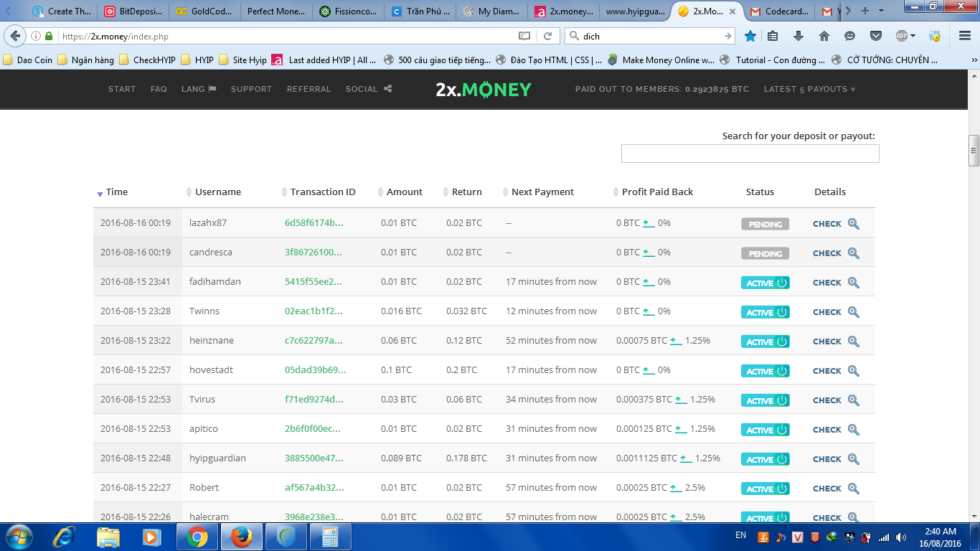
Task: Click START in site navigation
Action: pos(122,89)
